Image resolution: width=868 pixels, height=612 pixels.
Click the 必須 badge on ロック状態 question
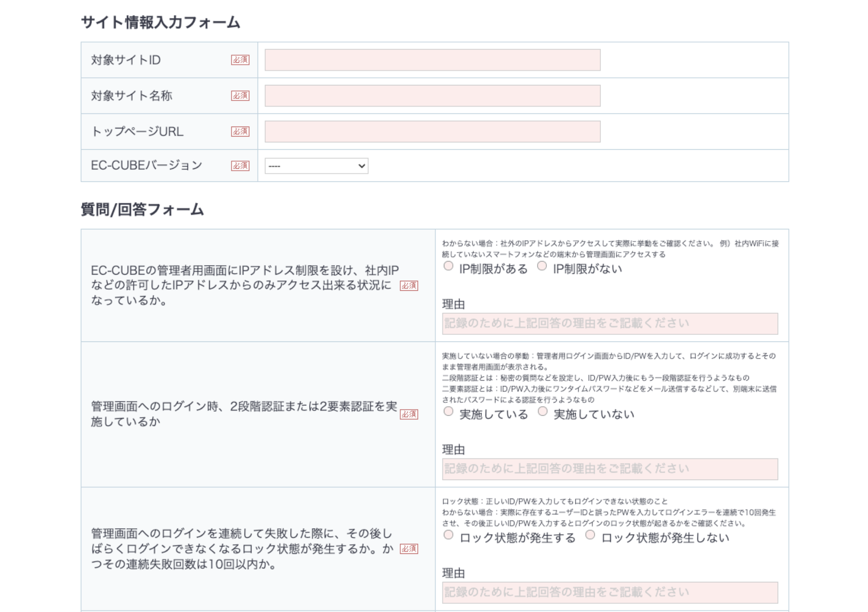coord(409,549)
